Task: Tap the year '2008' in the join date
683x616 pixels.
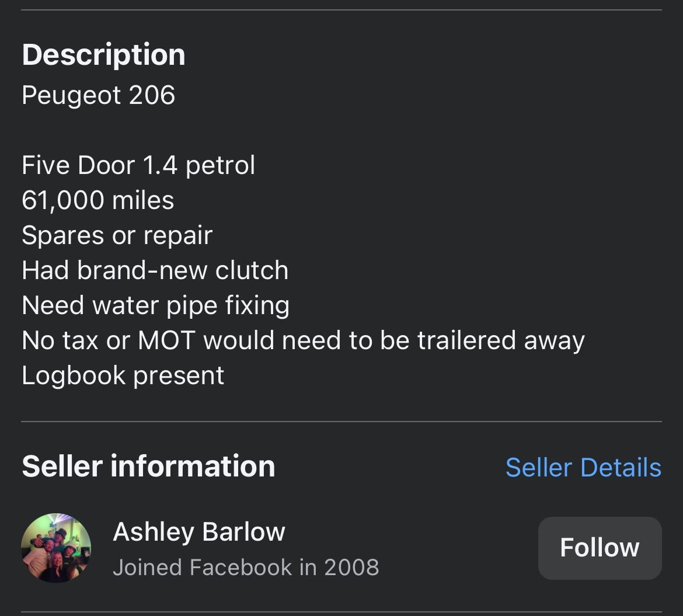Action: 351,568
